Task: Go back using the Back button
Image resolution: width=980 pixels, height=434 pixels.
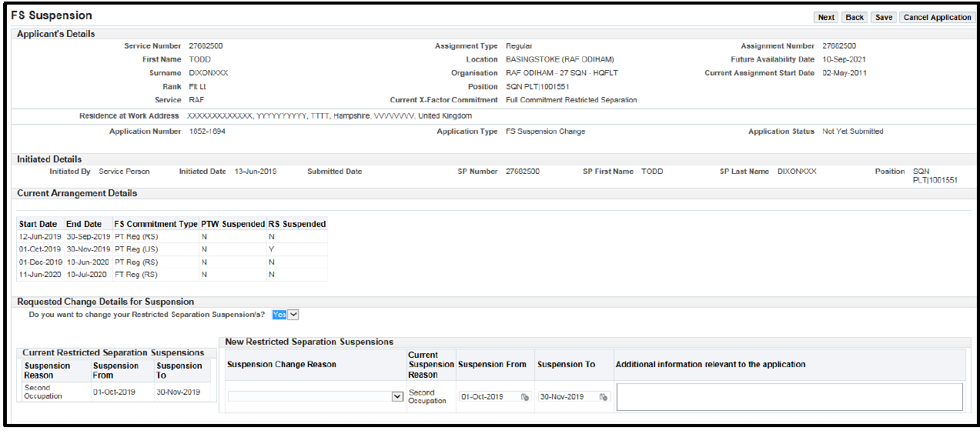Action: 855,17
